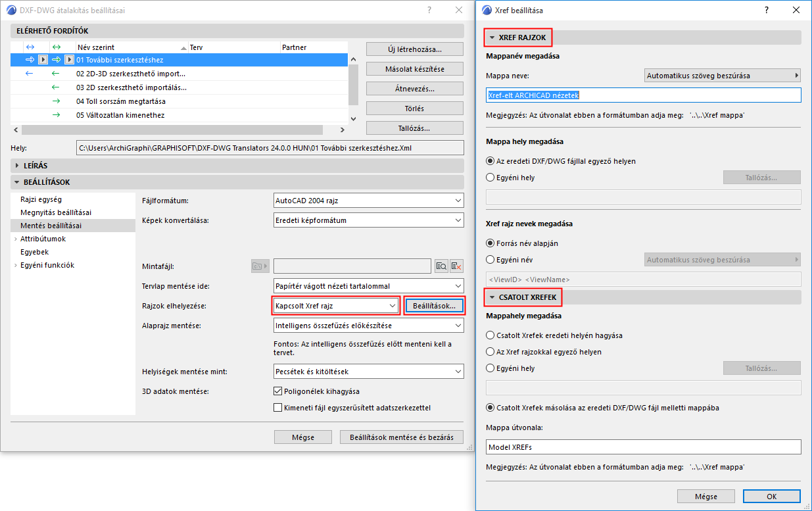Click the translator list down scroll arrow
The width and height of the screenshot is (812, 511).
[353, 118]
